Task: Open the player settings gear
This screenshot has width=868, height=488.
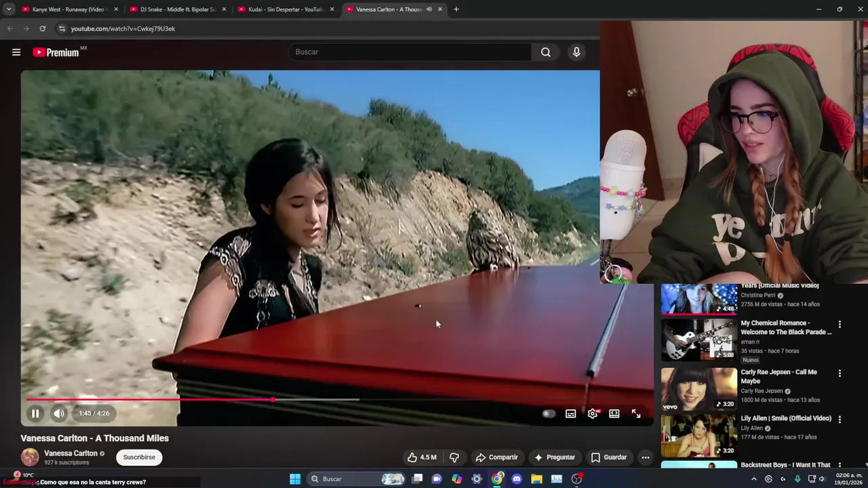Action: (x=593, y=413)
